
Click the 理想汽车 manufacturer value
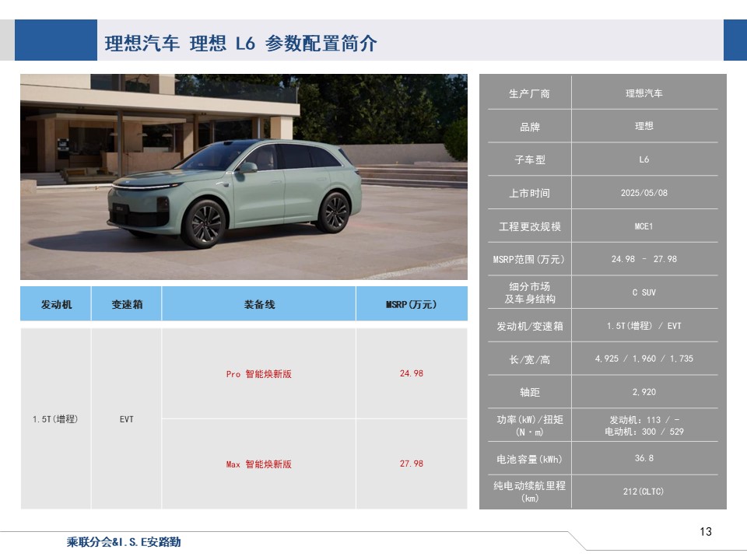(644, 93)
